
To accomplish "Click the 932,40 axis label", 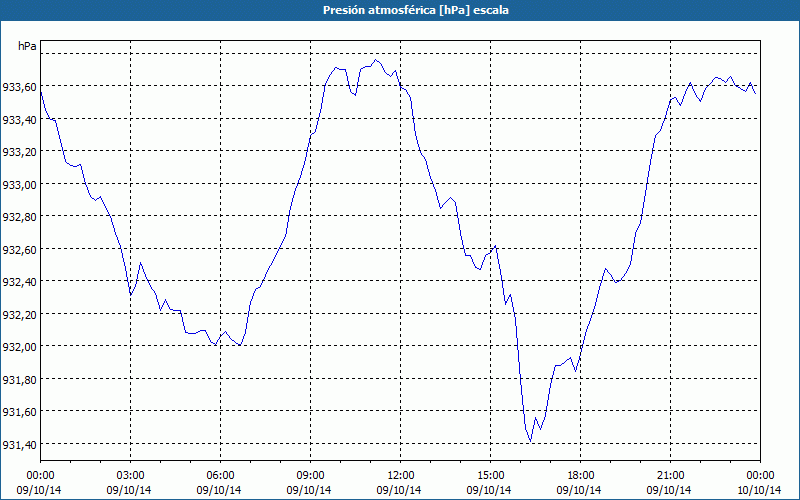I will click(x=19, y=282).
